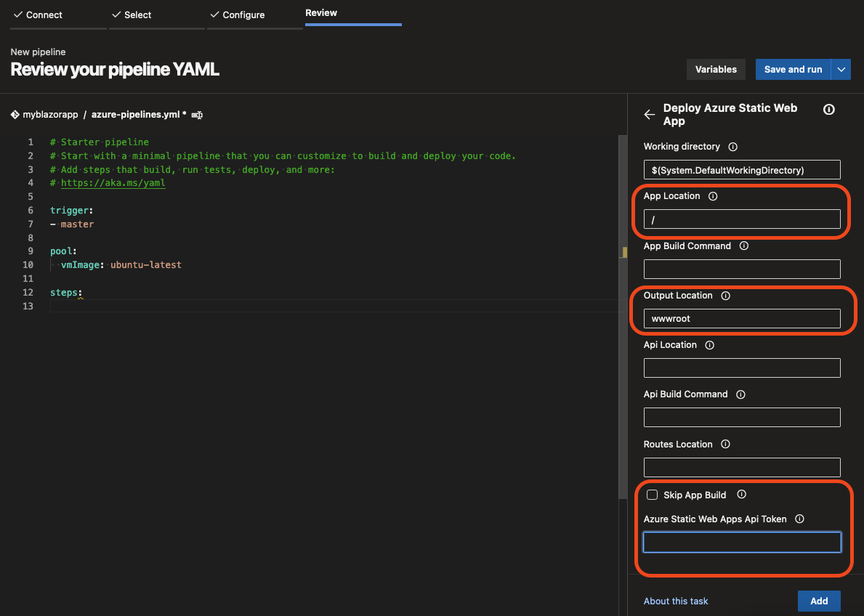Click the Variables button

[x=716, y=70]
